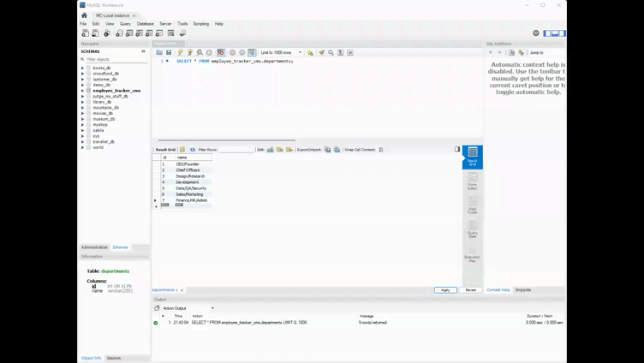Create a new schema in the server
644x363 pixels.
(x=119, y=33)
